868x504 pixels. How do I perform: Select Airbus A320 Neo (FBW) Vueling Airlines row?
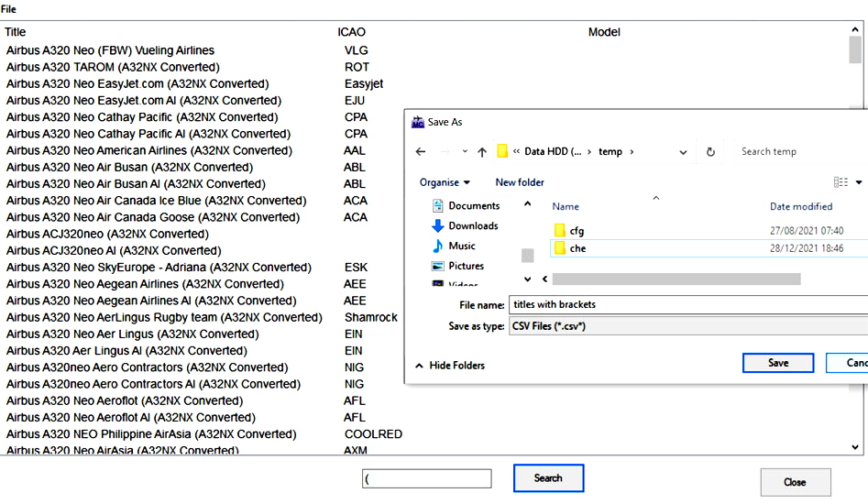tap(110, 50)
